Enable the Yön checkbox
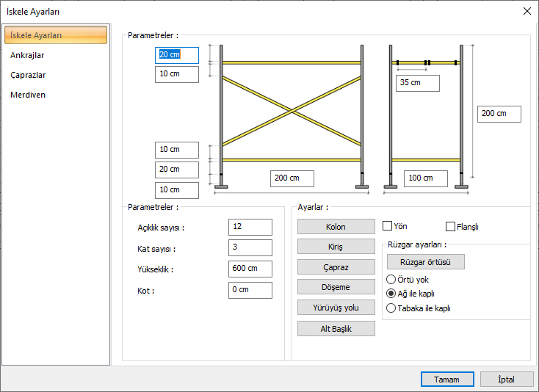Viewport: 539px width, 392px height. coord(388,226)
